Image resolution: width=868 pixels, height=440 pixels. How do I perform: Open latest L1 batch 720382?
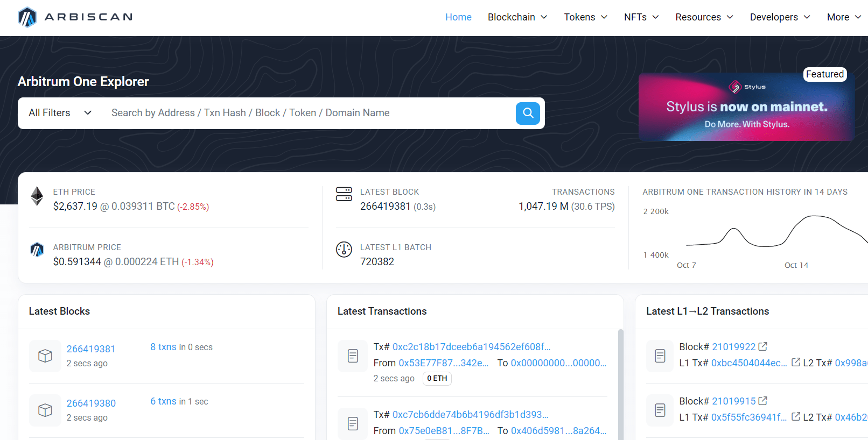coord(377,262)
